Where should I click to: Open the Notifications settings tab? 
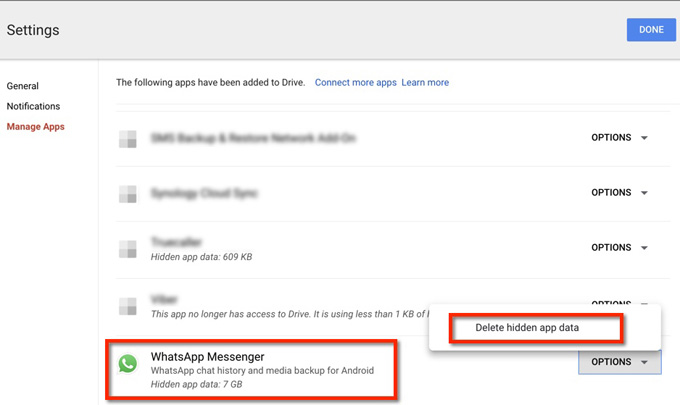(33, 106)
